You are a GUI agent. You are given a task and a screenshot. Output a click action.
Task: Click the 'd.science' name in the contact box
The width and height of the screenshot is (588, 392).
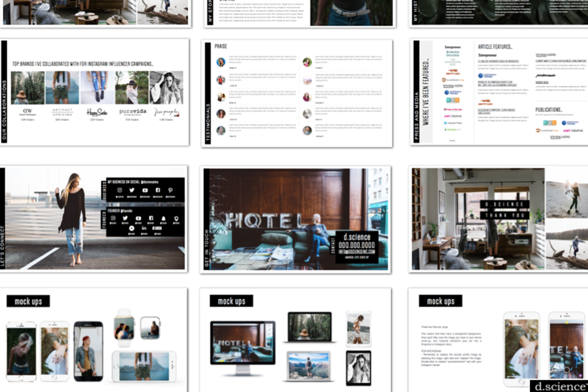[x=357, y=237]
